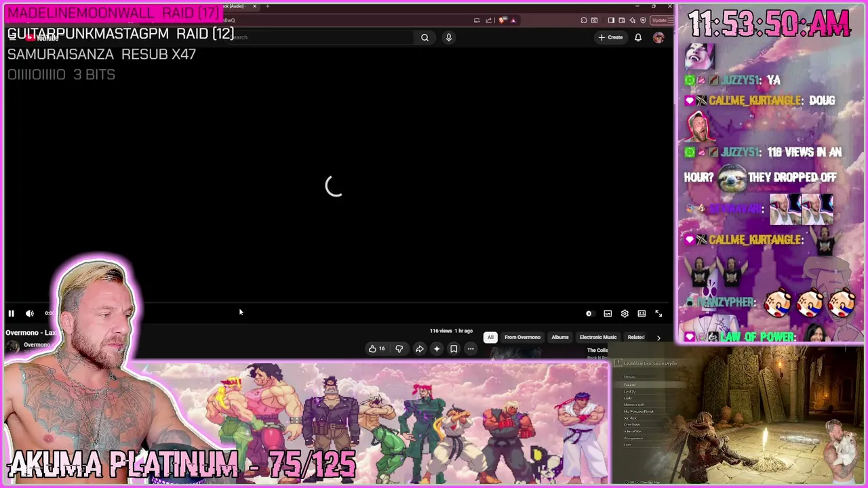
Task: Dislike the video with thumbs down
Action: point(399,348)
